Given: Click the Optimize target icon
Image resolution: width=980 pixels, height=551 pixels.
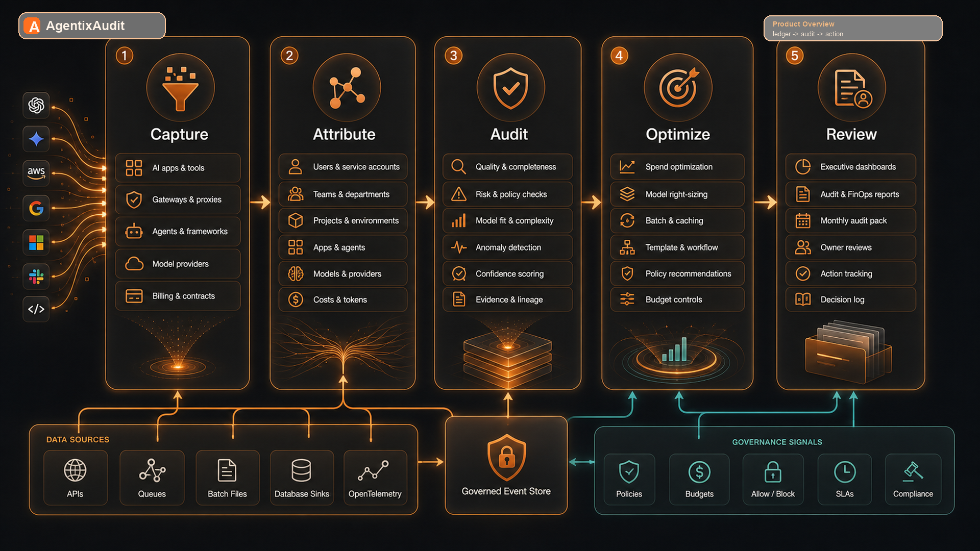Looking at the screenshot, I should pyautogui.click(x=678, y=88).
